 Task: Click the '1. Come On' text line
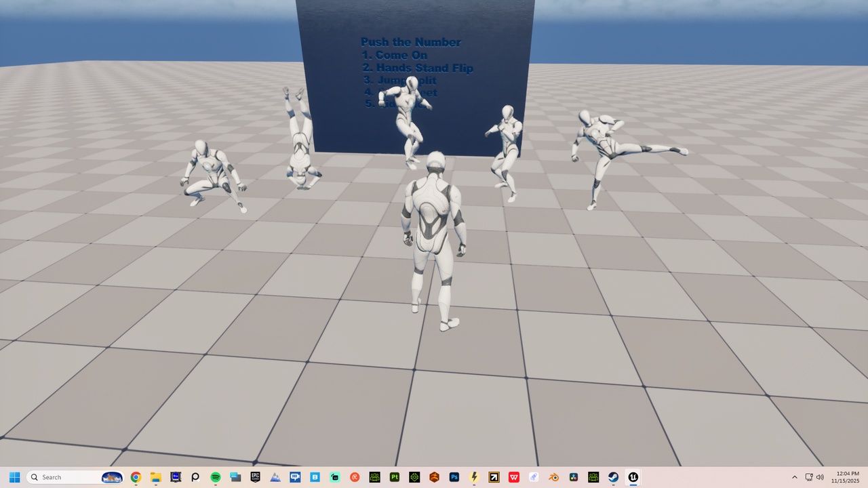click(395, 55)
